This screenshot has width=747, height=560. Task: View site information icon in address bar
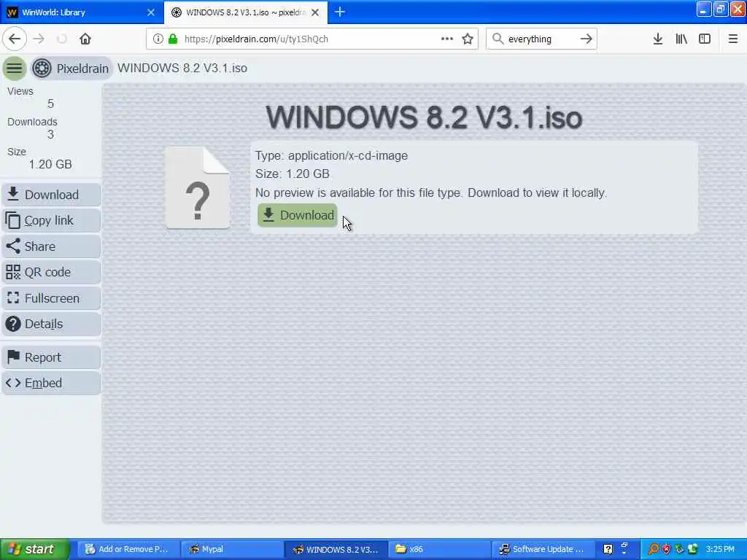tap(158, 39)
